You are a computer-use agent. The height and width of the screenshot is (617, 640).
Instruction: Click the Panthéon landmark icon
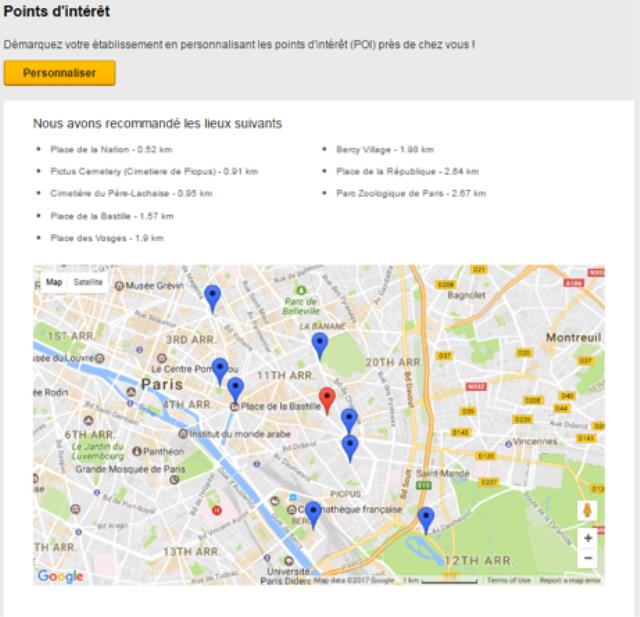point(137,451)
